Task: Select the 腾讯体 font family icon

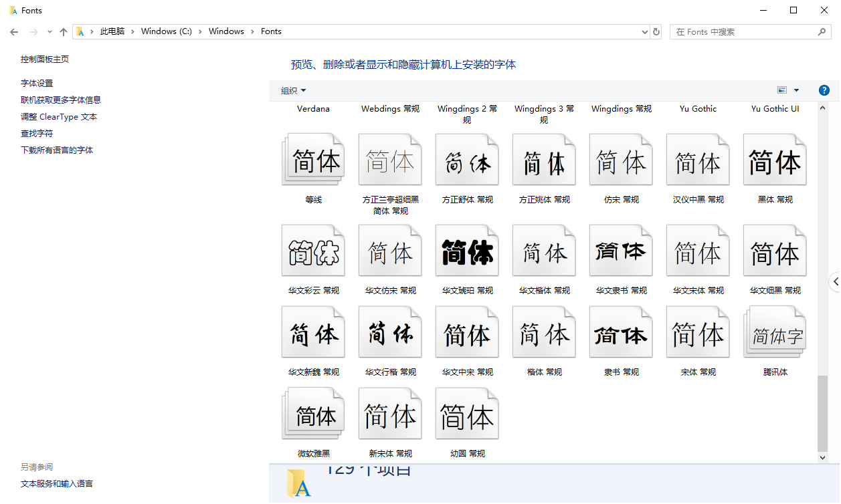Action: (775, 332)
